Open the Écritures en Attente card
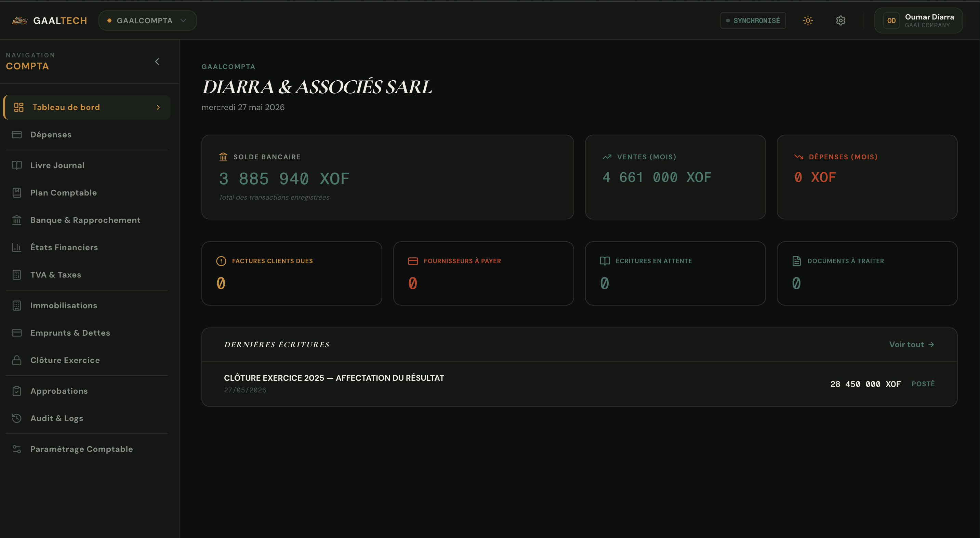The height and width of the screenshot is (538, 980). point(675,273)
